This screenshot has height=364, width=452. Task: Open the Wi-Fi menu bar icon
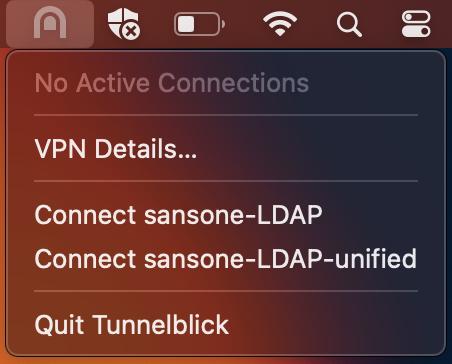[280, 23]
